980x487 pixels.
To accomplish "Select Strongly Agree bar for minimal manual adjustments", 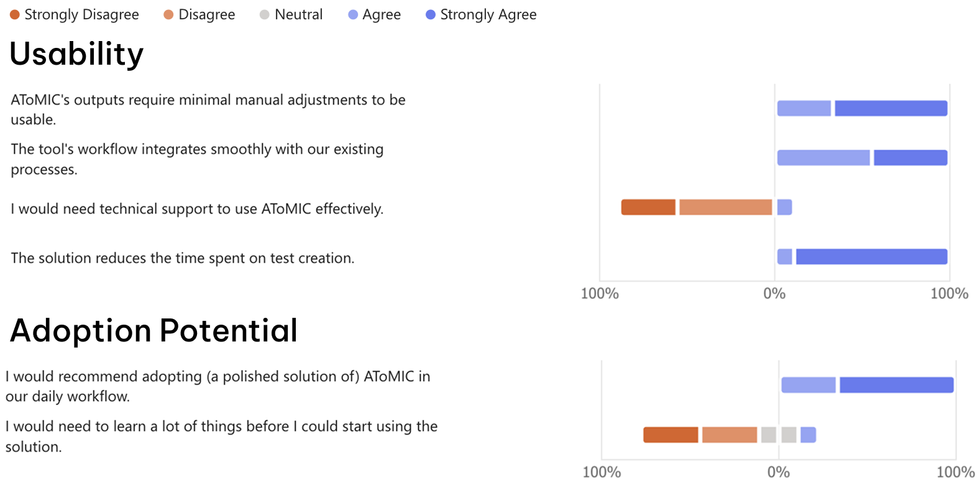I will tap(891, 108).
